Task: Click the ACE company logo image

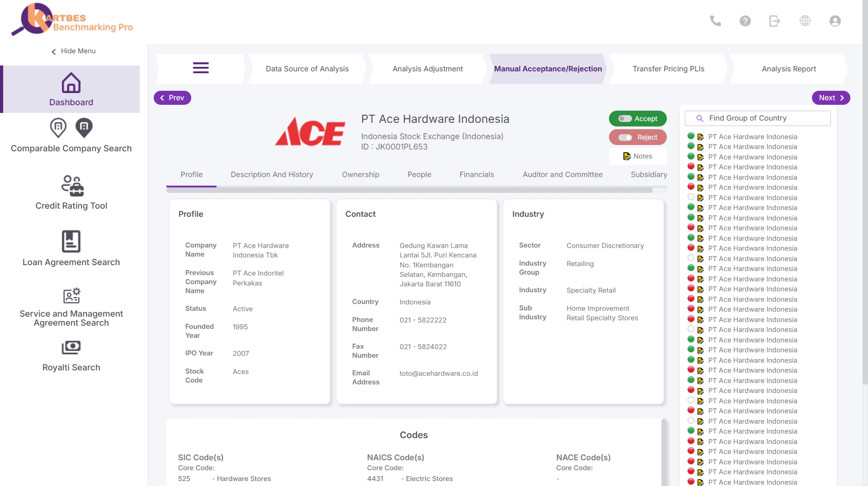Action: [310, 132]
